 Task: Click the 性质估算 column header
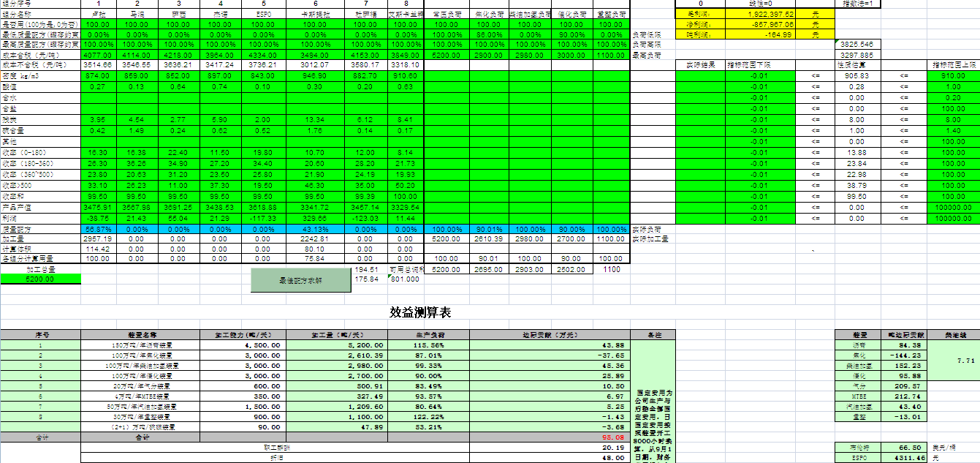pos(856,65)
